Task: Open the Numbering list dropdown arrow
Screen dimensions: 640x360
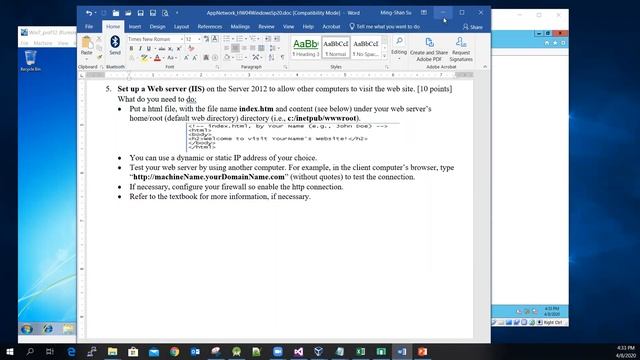Action: pyautogui.click(x=246, y=39)
